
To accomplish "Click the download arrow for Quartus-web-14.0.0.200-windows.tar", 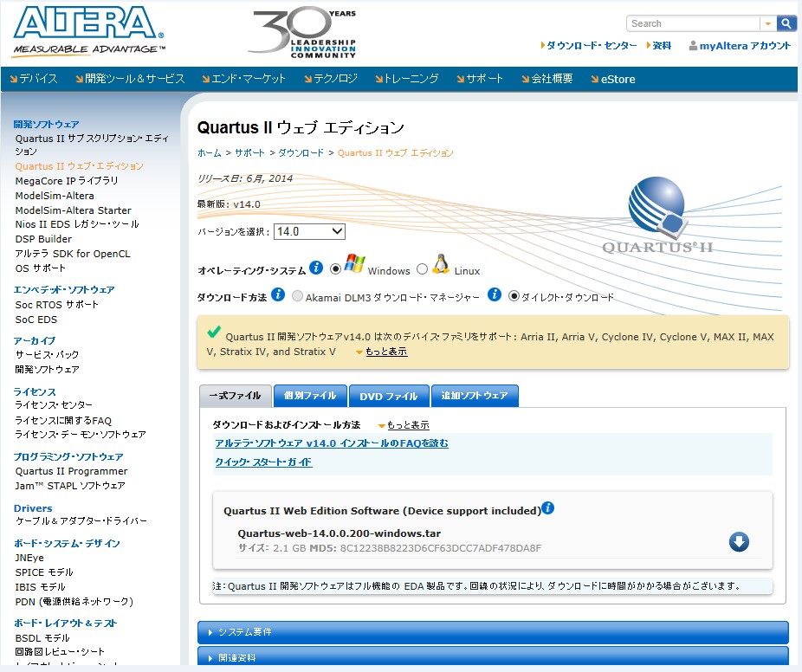I will pyautogui.click(x=739, y=541).
